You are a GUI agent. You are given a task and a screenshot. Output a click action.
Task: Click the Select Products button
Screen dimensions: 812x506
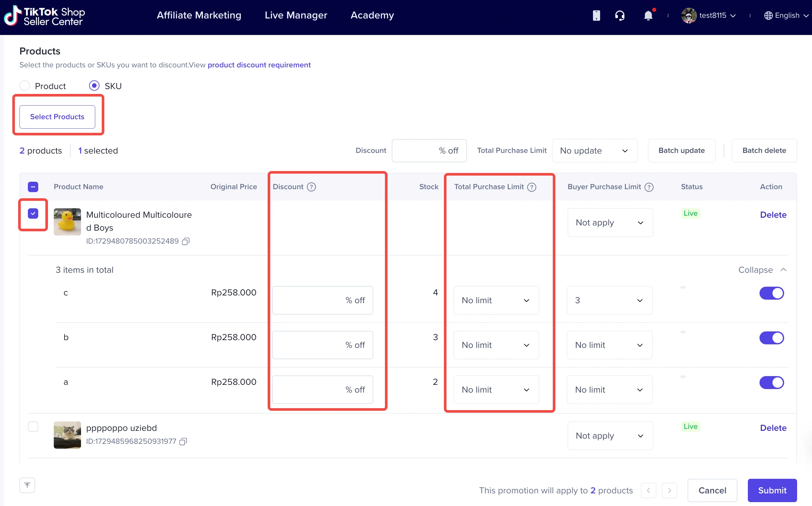click(x=57, y=117)
